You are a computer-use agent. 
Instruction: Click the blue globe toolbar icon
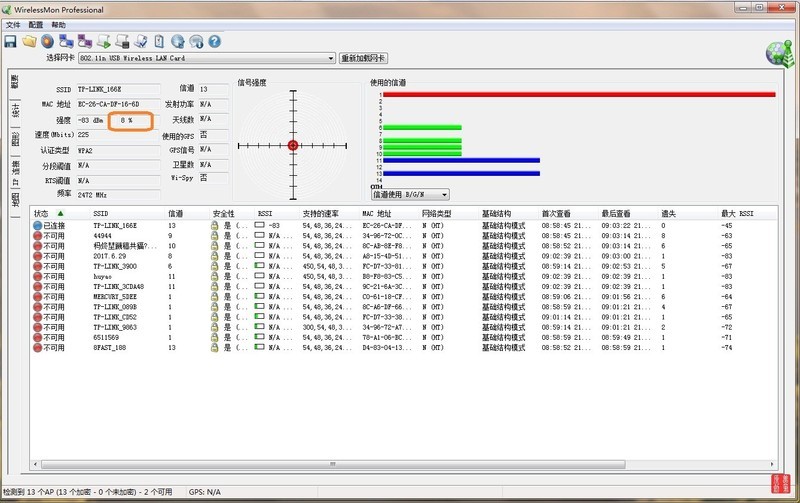(178, 41)
